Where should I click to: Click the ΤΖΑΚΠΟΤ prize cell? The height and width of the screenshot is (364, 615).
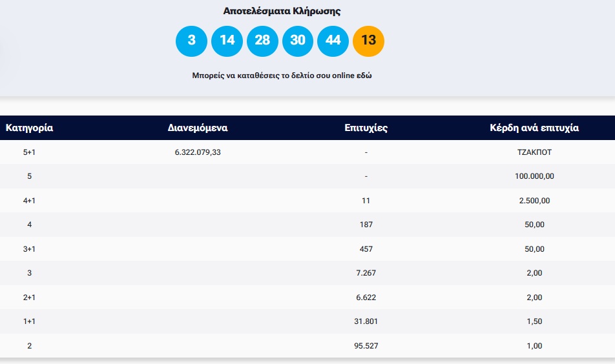click(x=535, y=152)
